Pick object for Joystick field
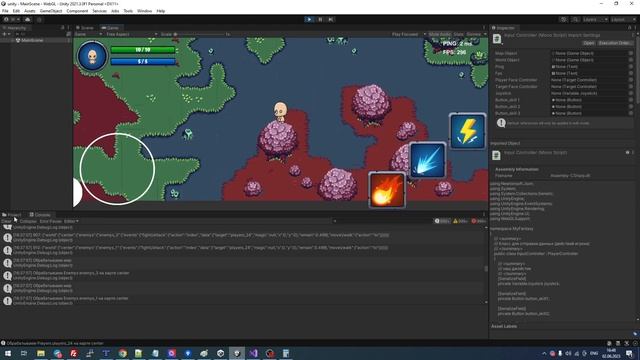Viewport: 640px width, 360px height. point(631,93)
